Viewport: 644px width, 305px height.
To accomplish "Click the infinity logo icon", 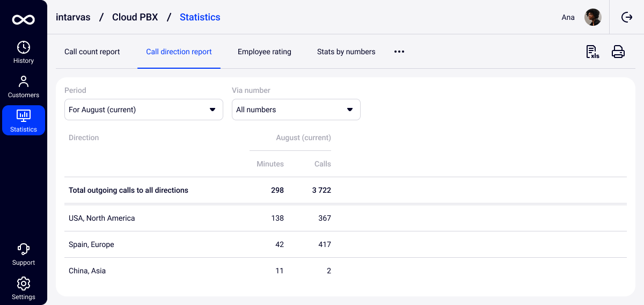I will [x=24, y=20].
